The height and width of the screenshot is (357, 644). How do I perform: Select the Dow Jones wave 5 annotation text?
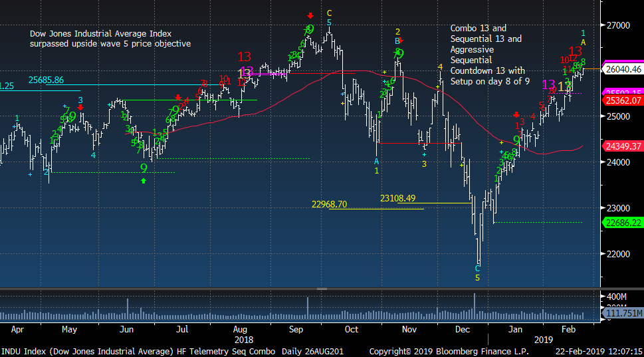tap(110, 39)
